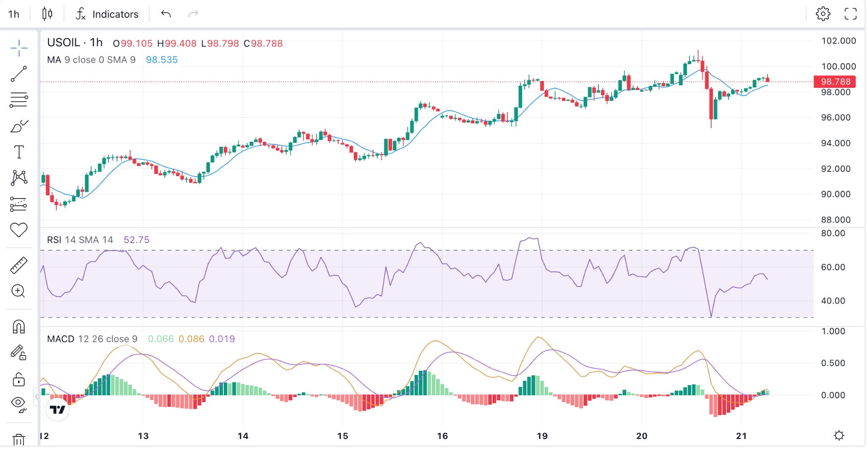Hide all drawings with eye icon

point(19,404)
